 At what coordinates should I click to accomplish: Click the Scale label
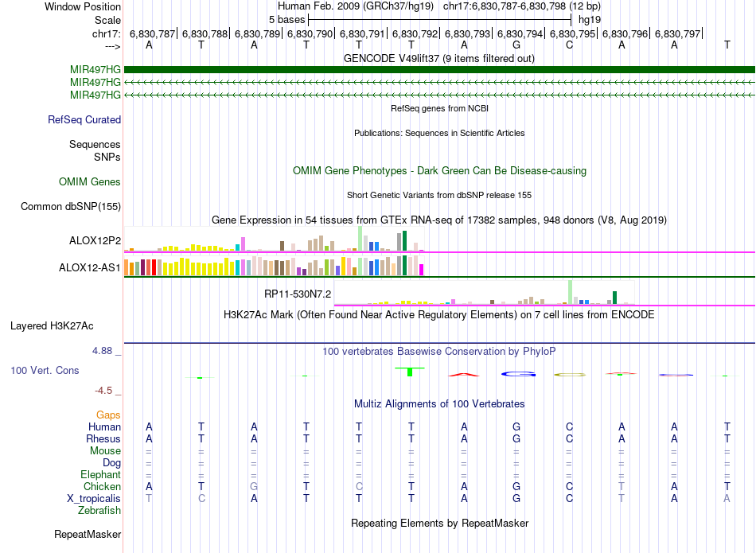(107, 20)
